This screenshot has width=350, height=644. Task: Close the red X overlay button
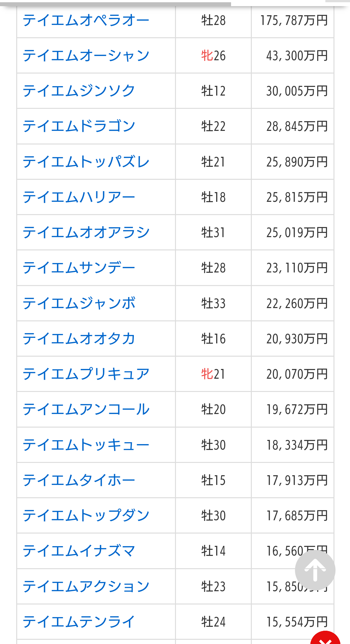click(x=325, y=639)
